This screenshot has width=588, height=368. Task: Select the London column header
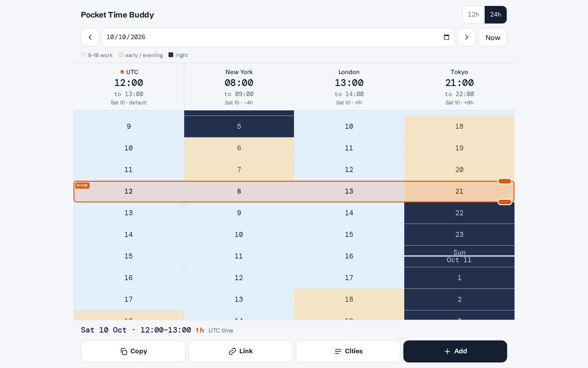tap(349, 86)
